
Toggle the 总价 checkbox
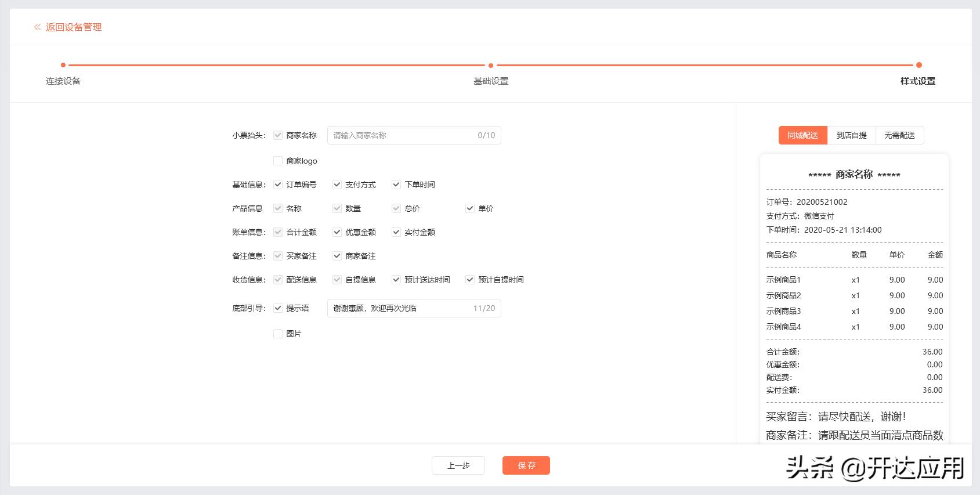pos(396,208)
